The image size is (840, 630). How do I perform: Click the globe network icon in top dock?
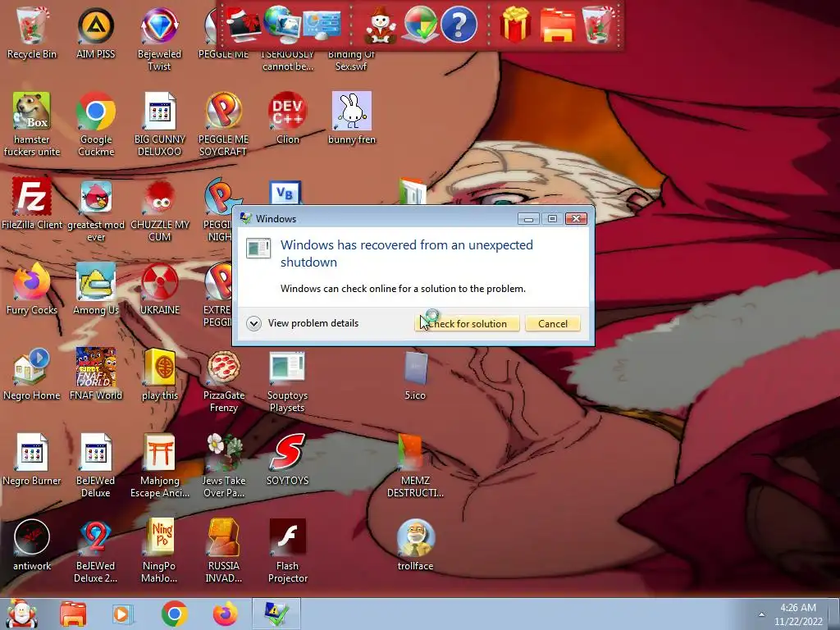pyautogui.click(x=282, y=25)
